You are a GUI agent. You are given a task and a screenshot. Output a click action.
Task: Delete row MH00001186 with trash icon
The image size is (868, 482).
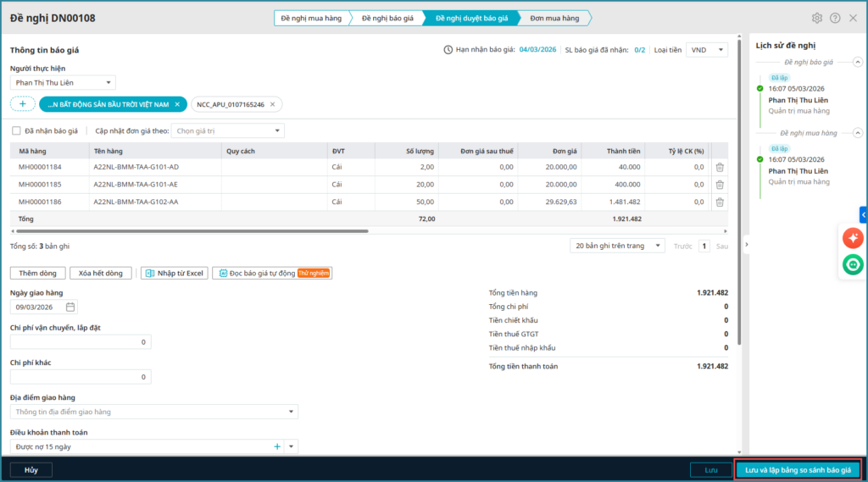coord(719,202)
